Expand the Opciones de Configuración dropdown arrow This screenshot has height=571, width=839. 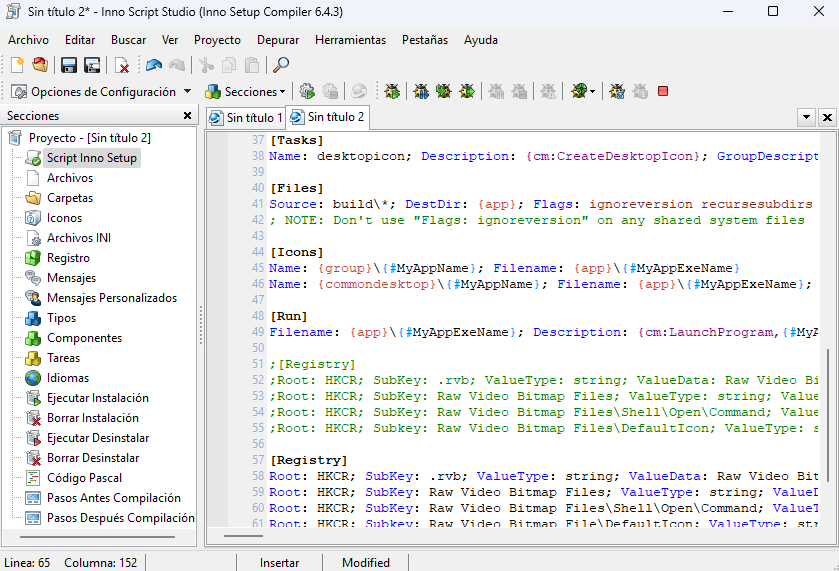point(187,92)
